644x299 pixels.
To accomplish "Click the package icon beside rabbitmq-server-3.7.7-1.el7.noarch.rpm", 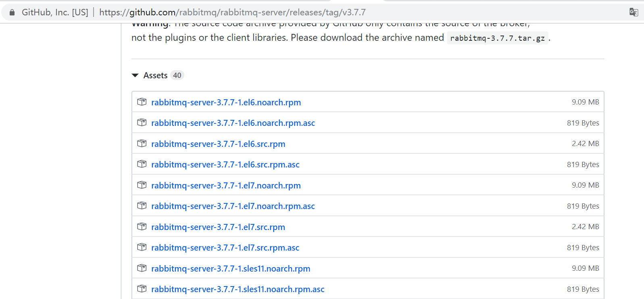I will [142, 185].
